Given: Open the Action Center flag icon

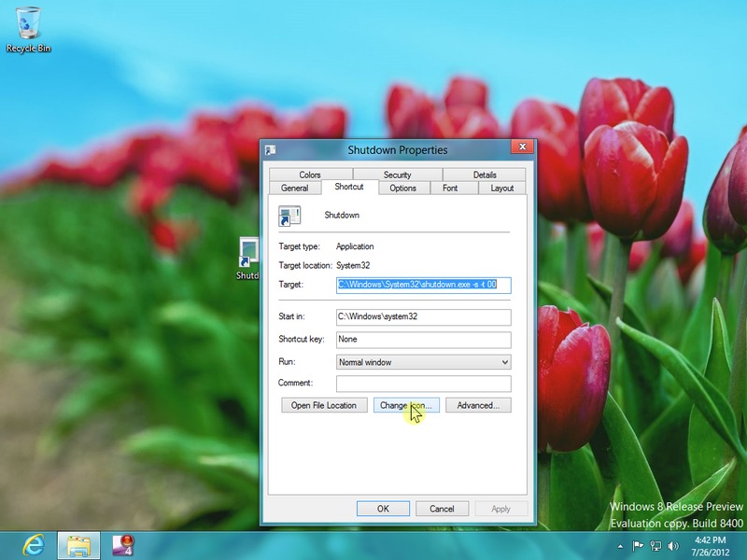Looking at the screenshot, I should [639, 546].
